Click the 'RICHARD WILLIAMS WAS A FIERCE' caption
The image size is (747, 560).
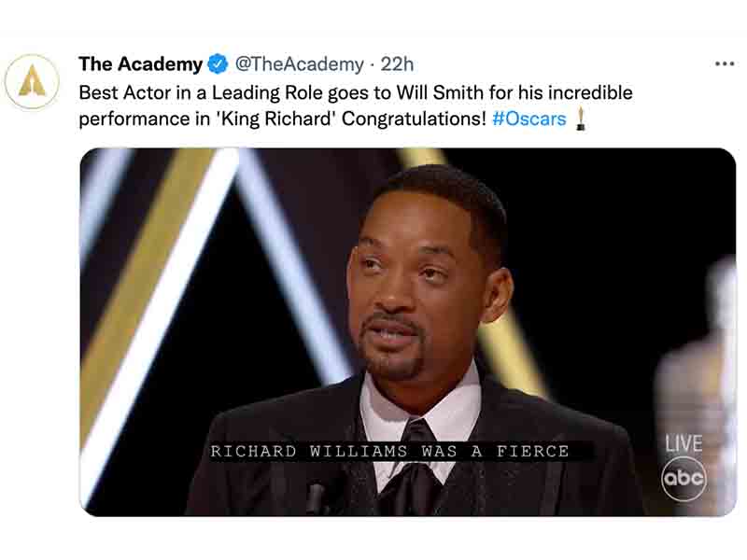pyautogui.click(x=390, y=451)
